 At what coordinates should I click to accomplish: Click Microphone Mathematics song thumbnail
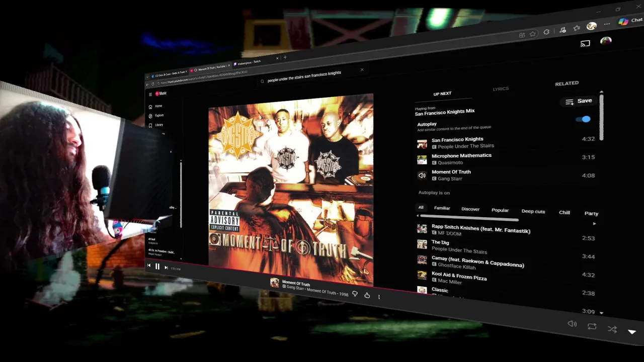click(422, 160)
